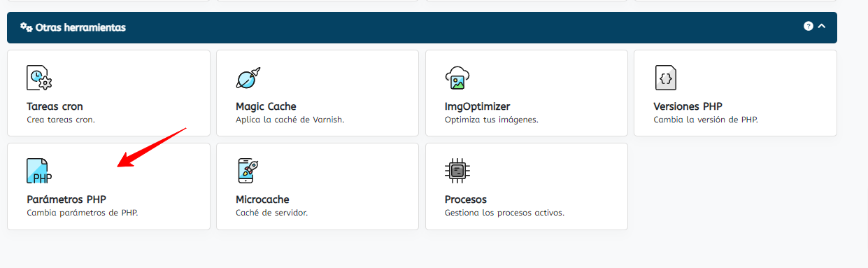
Task: Click the Magic Cache planet icon
Action: coord(248,78)
